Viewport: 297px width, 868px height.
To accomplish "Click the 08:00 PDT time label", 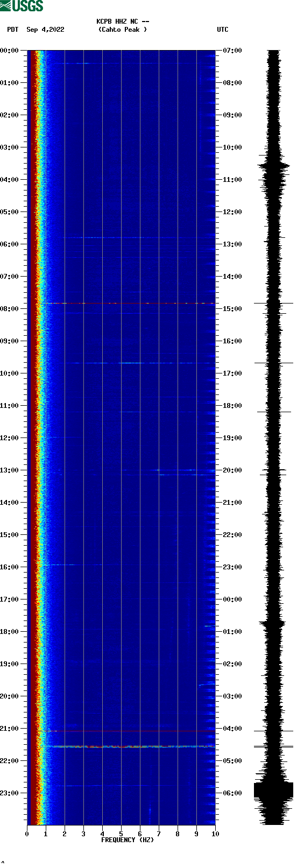I will pos(10,309).
